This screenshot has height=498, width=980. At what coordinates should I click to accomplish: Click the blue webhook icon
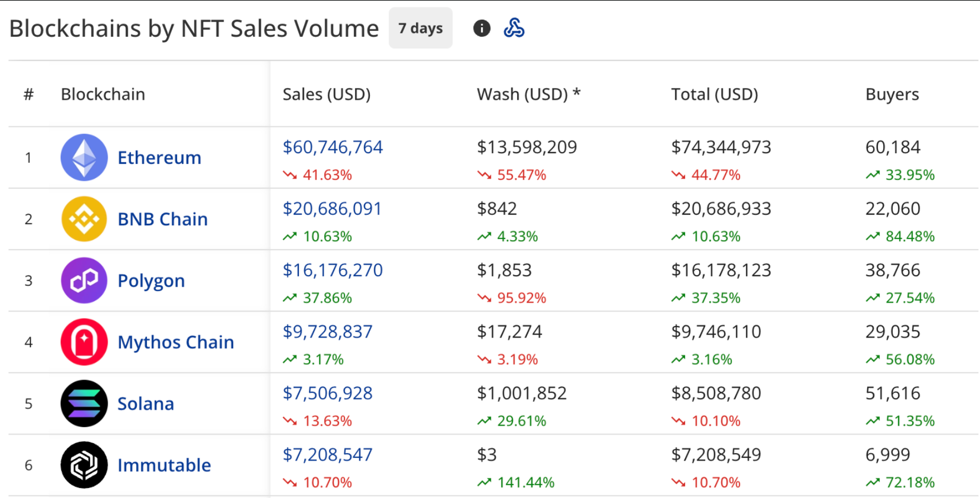[x=514, y=28]
